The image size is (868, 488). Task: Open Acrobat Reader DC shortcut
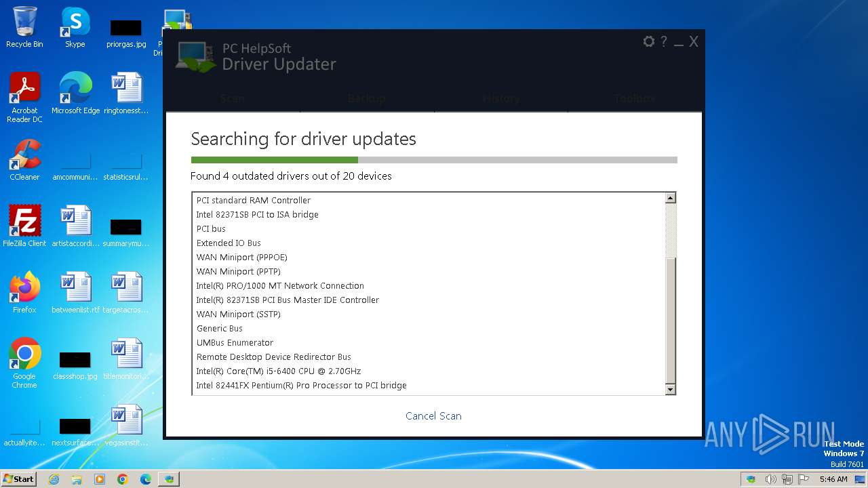pos(24,98)
